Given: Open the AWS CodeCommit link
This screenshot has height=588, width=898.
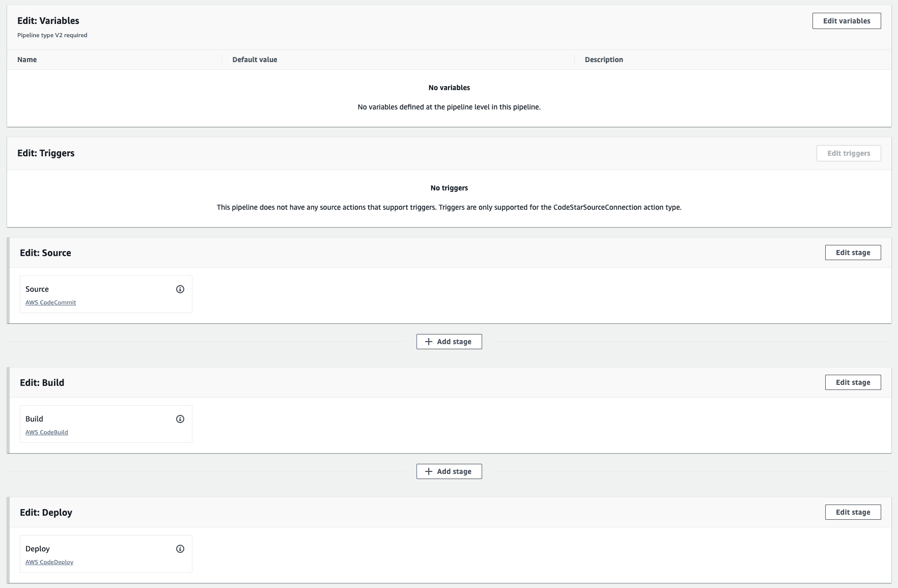Looking at the screenshot, I should pos(50,302).
